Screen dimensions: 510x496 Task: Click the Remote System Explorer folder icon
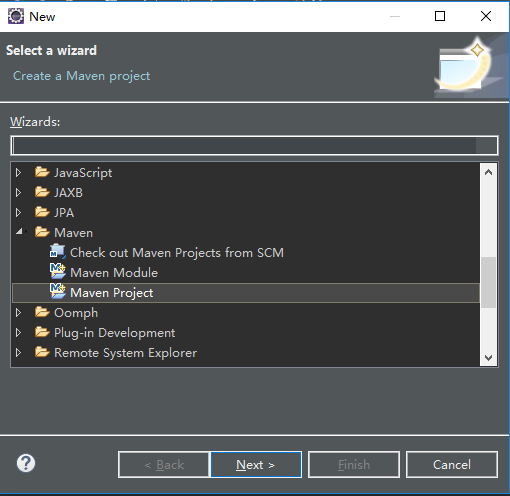click(x=42, y=352)
